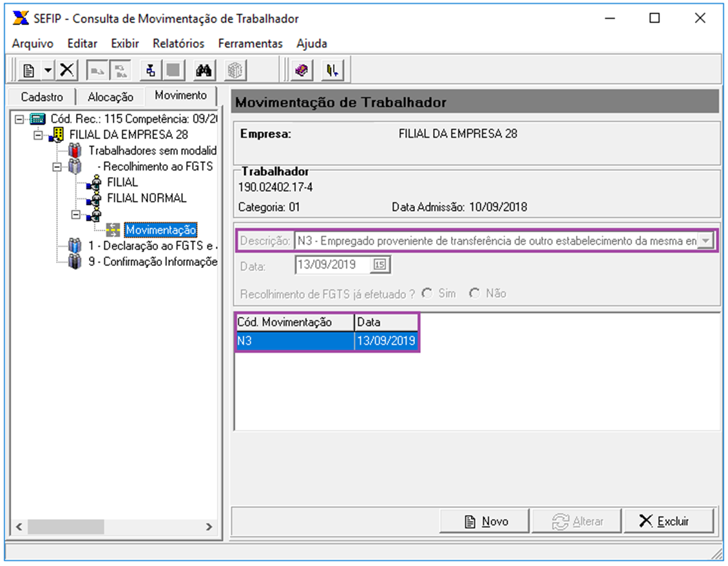Open the Exibir menu

click(x=125, y=44)
